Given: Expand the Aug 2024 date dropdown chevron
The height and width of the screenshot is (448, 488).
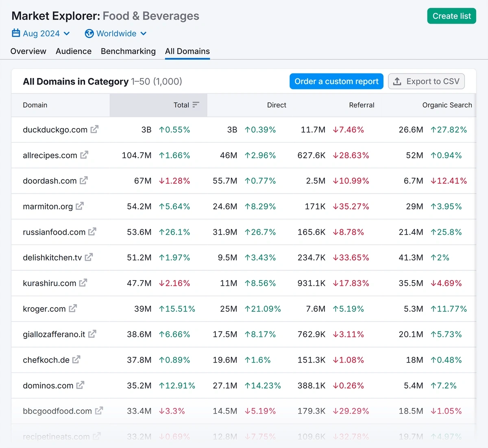Looking at the screenshot, I should 67,33.
